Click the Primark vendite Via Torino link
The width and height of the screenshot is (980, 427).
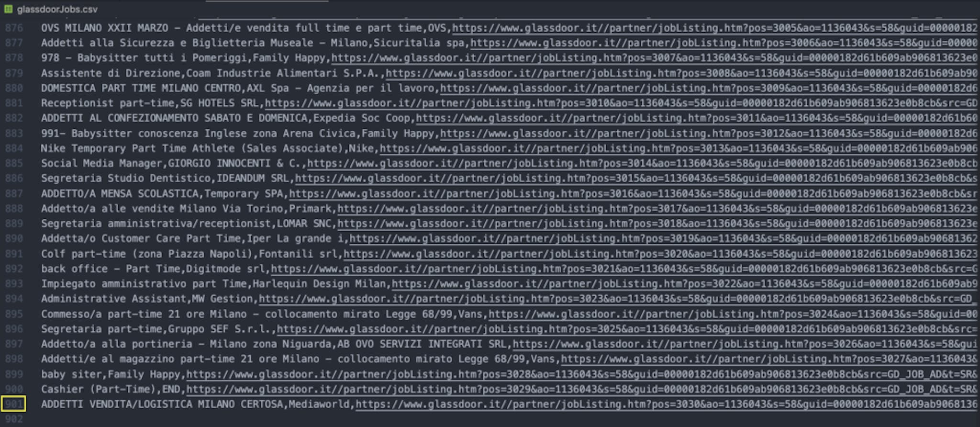click(657, 209)
